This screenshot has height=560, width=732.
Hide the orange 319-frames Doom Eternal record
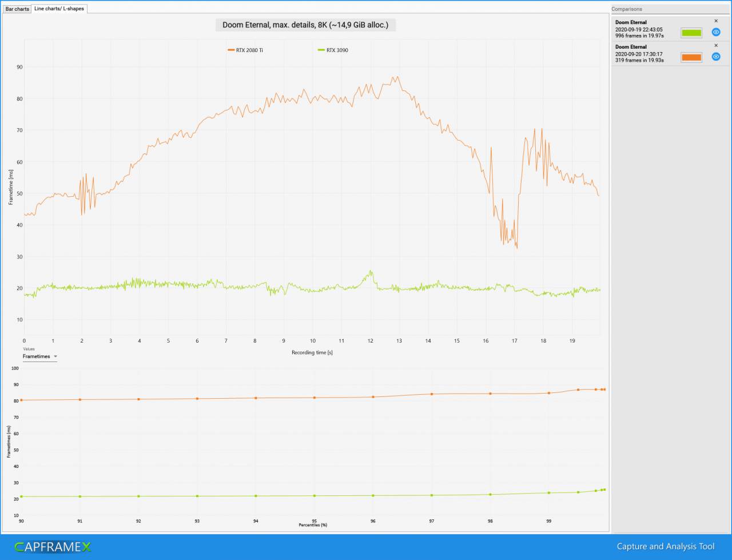pyautogui.click(x=715, y=57)
